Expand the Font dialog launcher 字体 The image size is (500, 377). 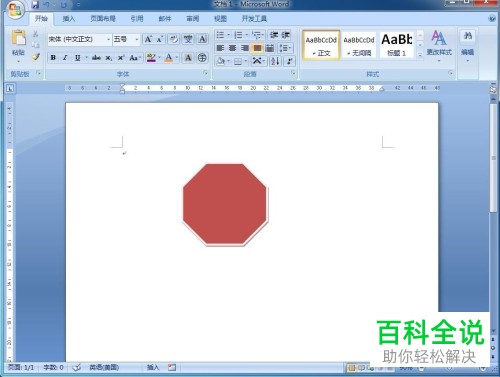[206, 73]
